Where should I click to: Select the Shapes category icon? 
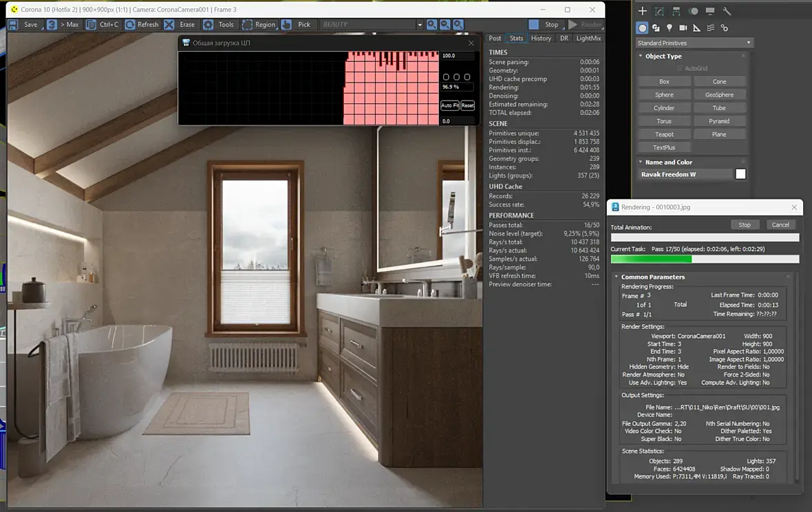tap(656, 28)
